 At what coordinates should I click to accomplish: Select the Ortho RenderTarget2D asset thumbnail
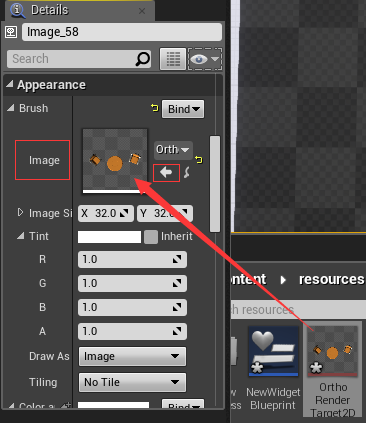click(x=332, y=351)
